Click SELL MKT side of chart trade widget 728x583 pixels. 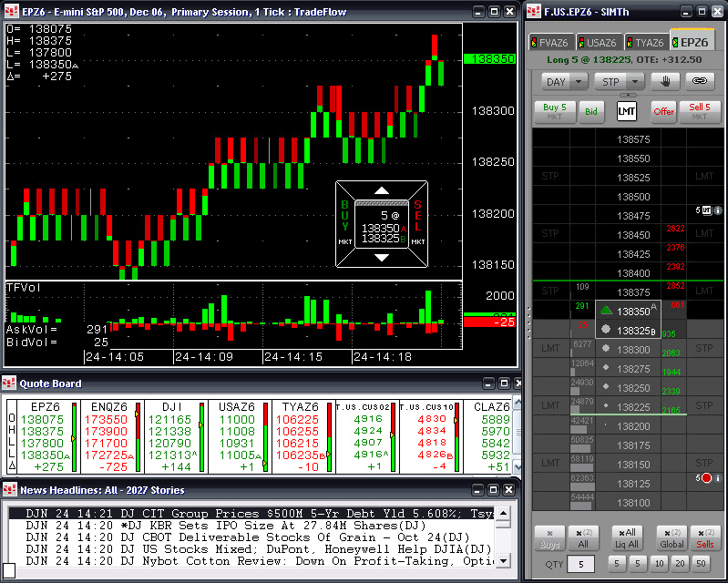point(418,224)
